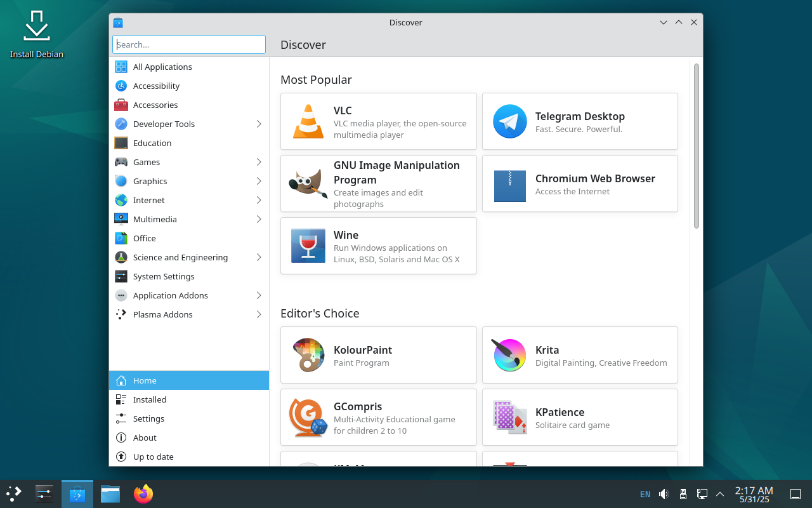Click the Wine glass icon
The height and width of the screenshot is (508, 812).
coord(308,246)
